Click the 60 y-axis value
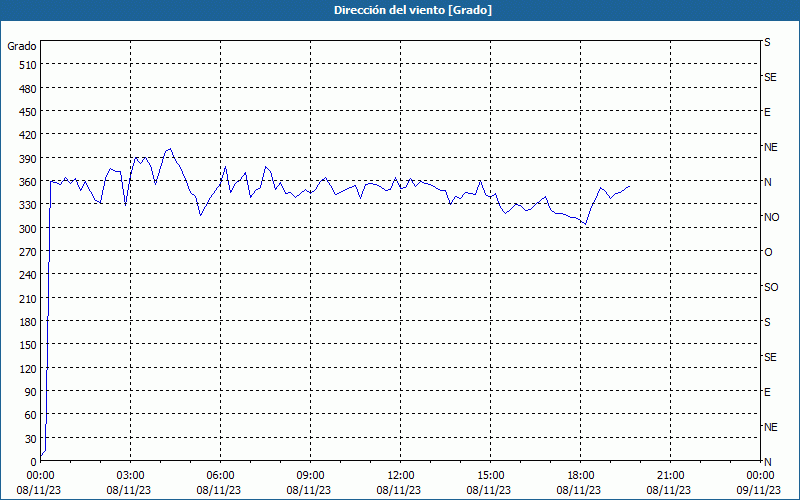 (31, 415)
